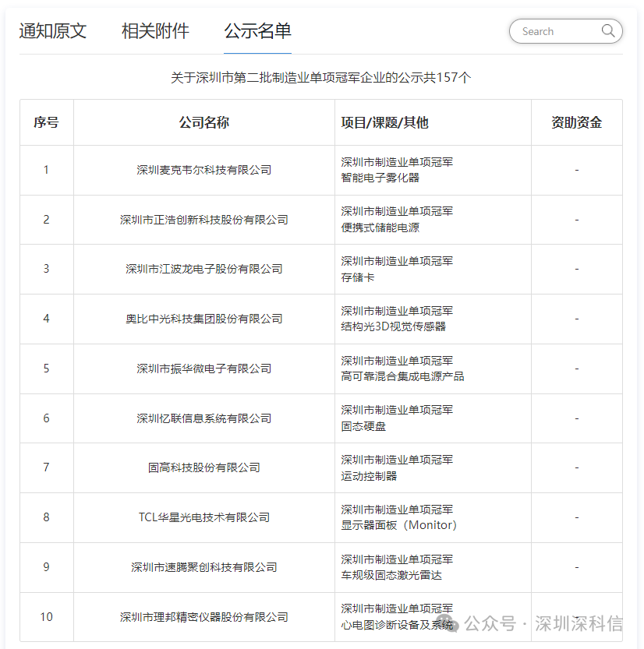Click the 序号 column header
Screen dimensions: 644x649
[x=46, y=122]
